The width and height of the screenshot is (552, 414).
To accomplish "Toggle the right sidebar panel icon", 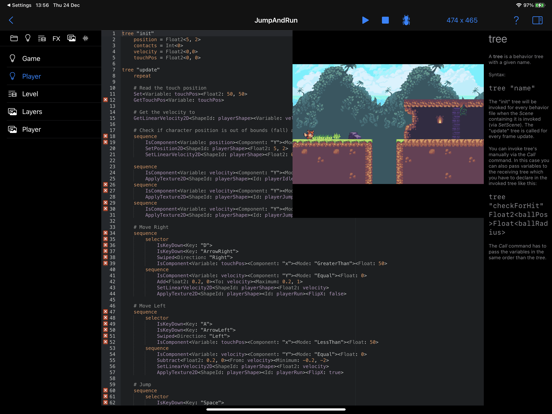I will click(x=537, y=20).
